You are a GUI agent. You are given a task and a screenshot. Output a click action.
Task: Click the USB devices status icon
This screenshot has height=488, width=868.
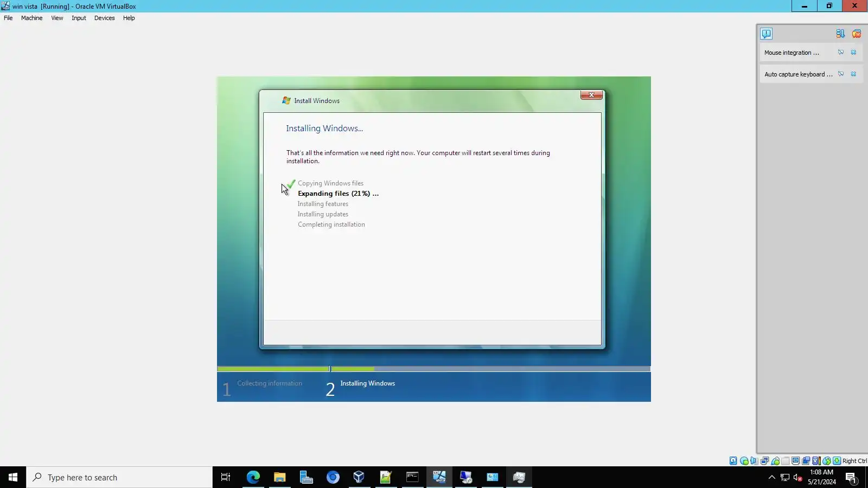click(x=775, y=461)
